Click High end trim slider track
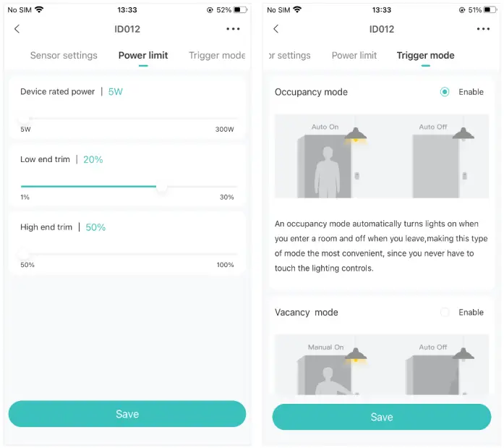The image size is (504, 448). click(x=129, y=254)
